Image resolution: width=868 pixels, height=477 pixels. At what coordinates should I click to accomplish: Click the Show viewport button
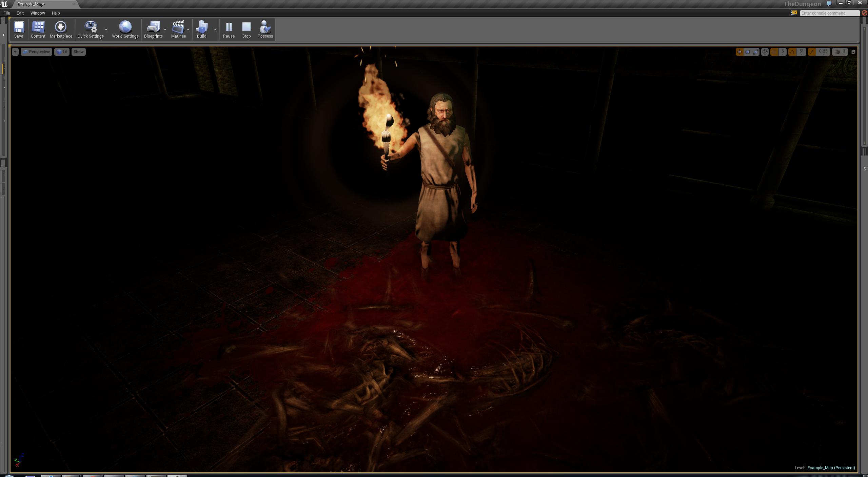pyautogui.click(x=78, y=52)
